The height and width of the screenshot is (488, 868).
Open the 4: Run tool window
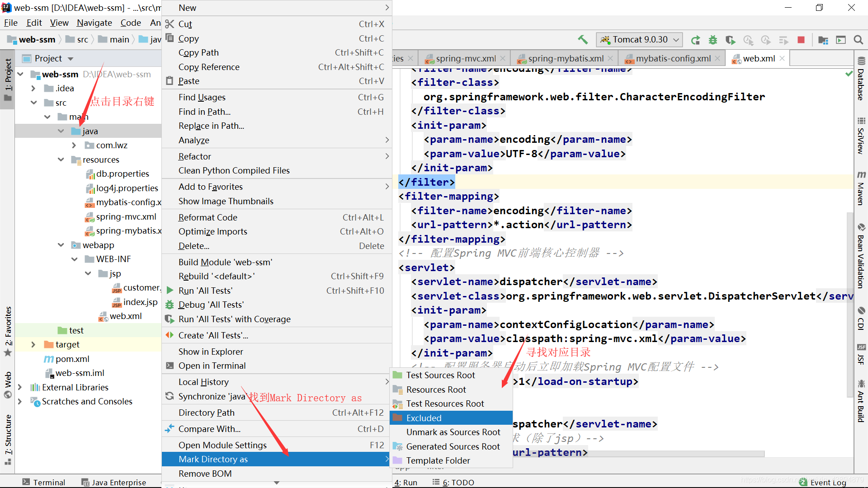[406, 482]
